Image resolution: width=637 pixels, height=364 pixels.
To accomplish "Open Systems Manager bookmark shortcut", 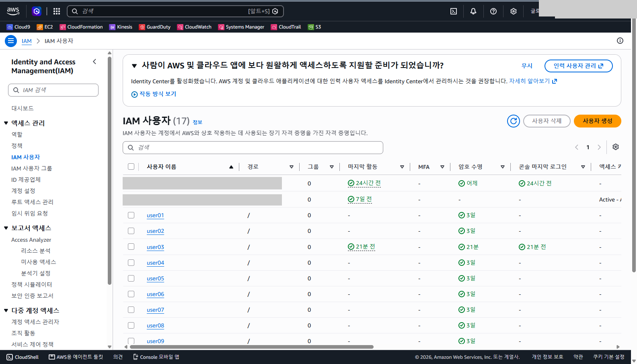I will coord(241,27).
